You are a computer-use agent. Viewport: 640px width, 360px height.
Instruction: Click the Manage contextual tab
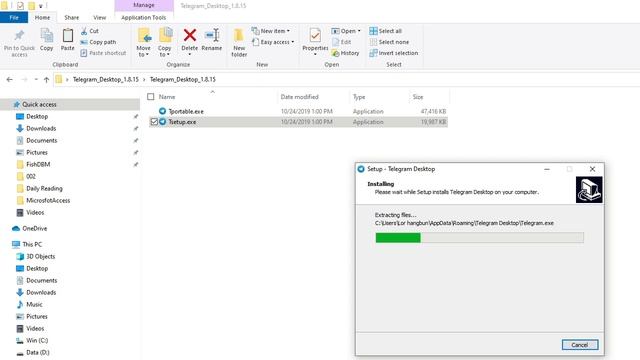pyautogui.click(x=144, y=5)
